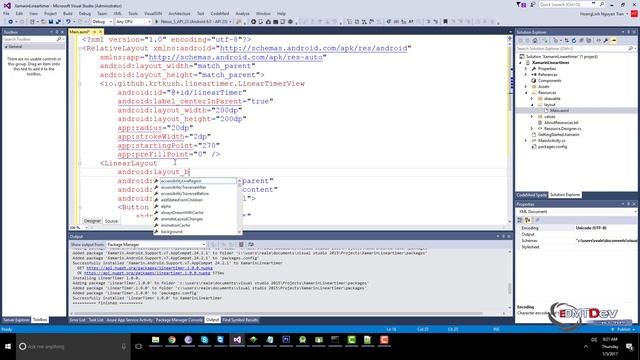Open Skype from Windows taskbar

tap(204, 340)
